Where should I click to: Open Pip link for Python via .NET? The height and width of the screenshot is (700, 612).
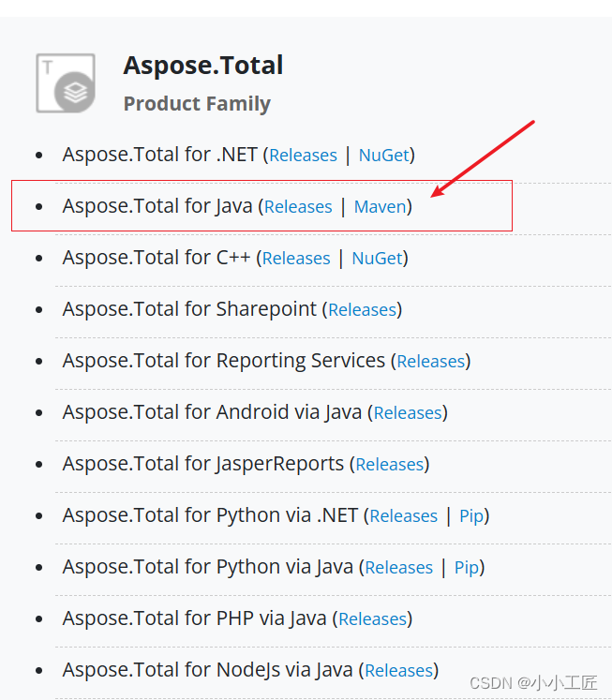tap(471, 516)
